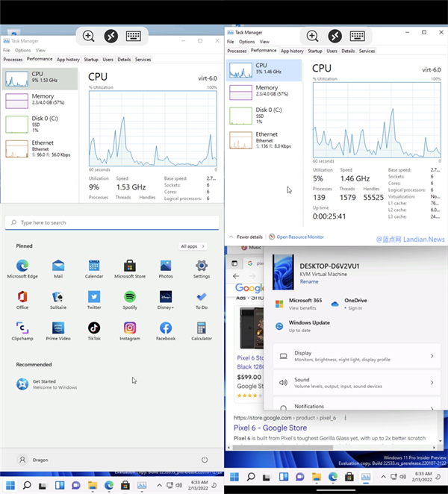Open File Explorer on right taskbar
This screenshot has width=448, height=494.
click(317, 477)
